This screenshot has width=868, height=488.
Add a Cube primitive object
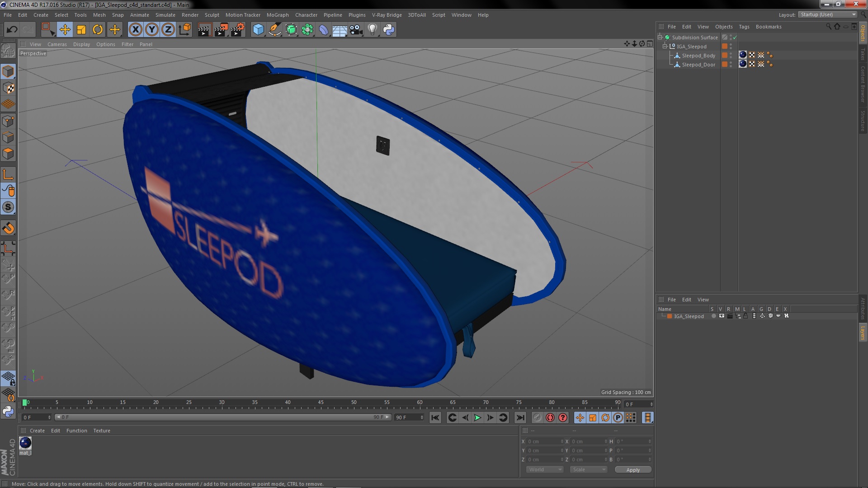[258, 30]
